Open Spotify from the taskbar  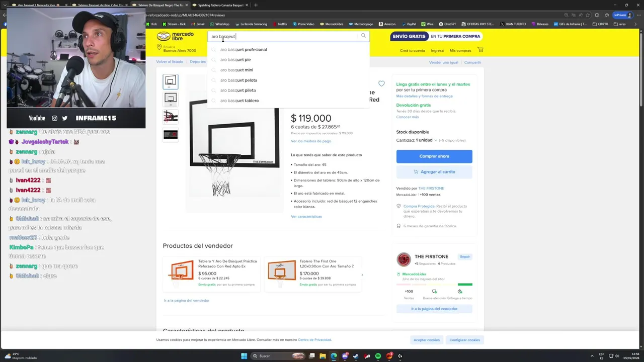[x=378, y=356]
